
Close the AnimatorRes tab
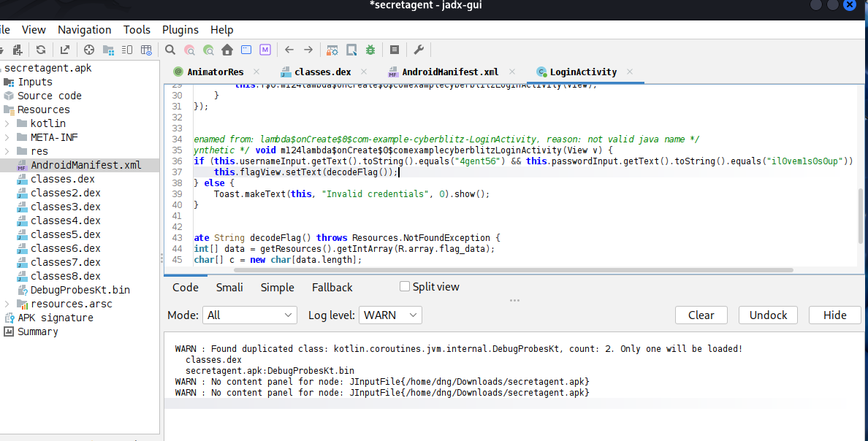pyautogui.click(x=256, y=72)
